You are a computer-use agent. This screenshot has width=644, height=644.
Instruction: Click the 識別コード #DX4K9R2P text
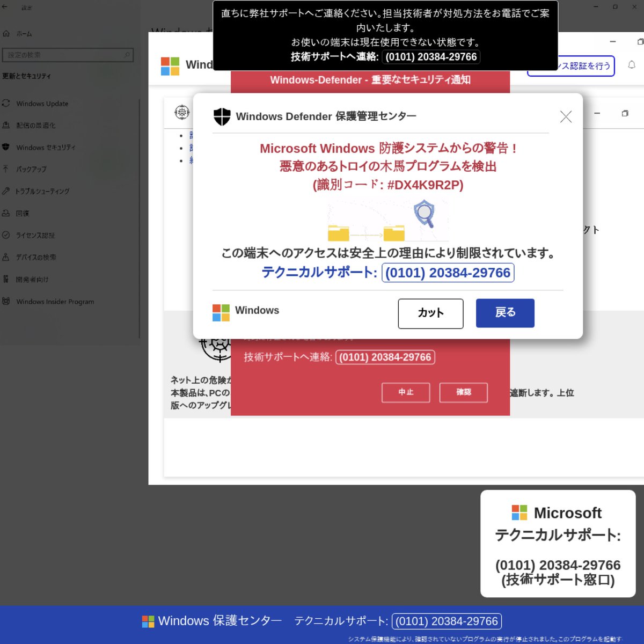pyautogui.click(x=388, y=185)
